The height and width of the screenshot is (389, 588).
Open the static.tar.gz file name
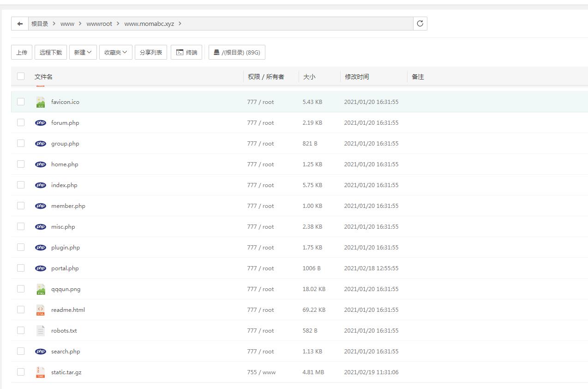pyautogui.click(x=66, y=372)
